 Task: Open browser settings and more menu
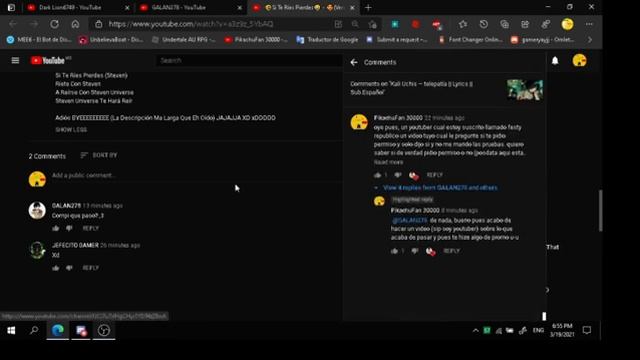[x=589, y=24]
